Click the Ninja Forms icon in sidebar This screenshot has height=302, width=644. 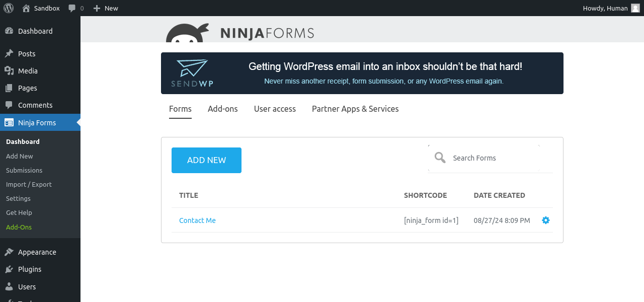tap(9, 122)
